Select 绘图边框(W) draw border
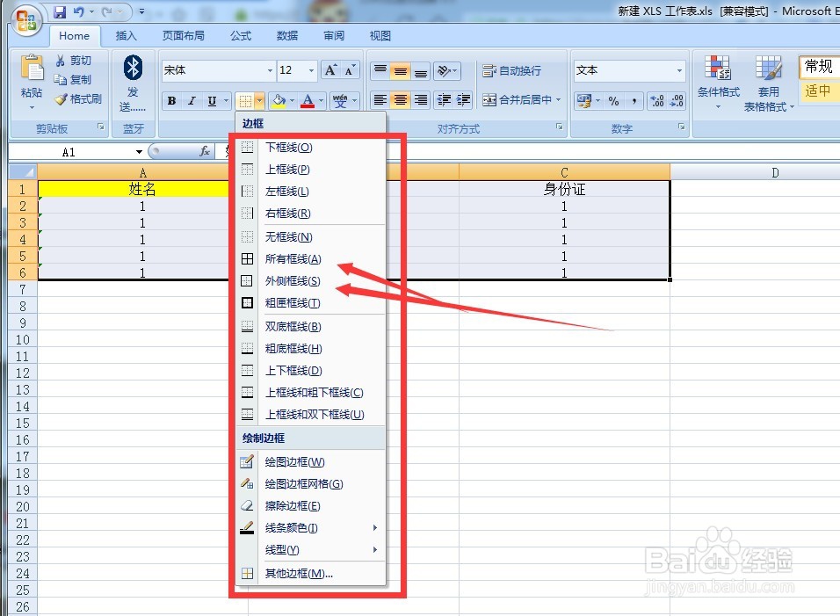 pos(311,461)
